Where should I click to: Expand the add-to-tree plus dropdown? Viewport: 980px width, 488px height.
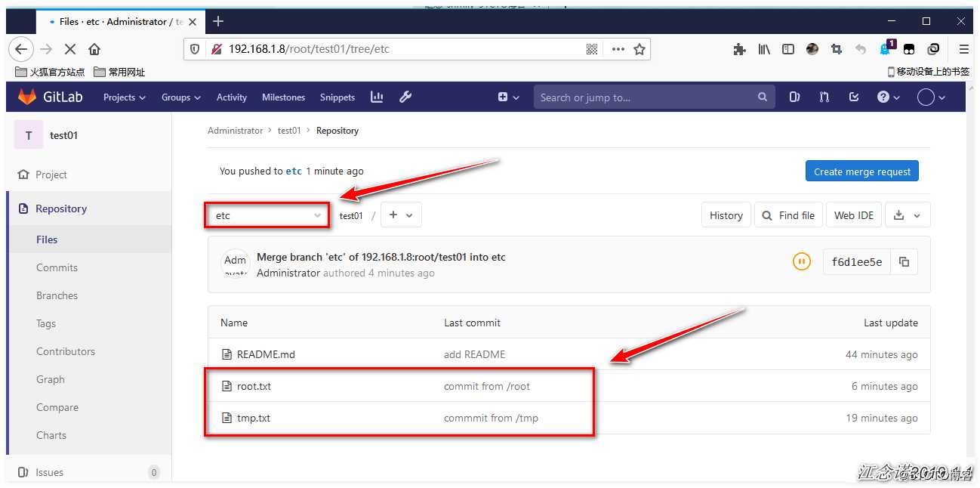[x=401, y=215]
